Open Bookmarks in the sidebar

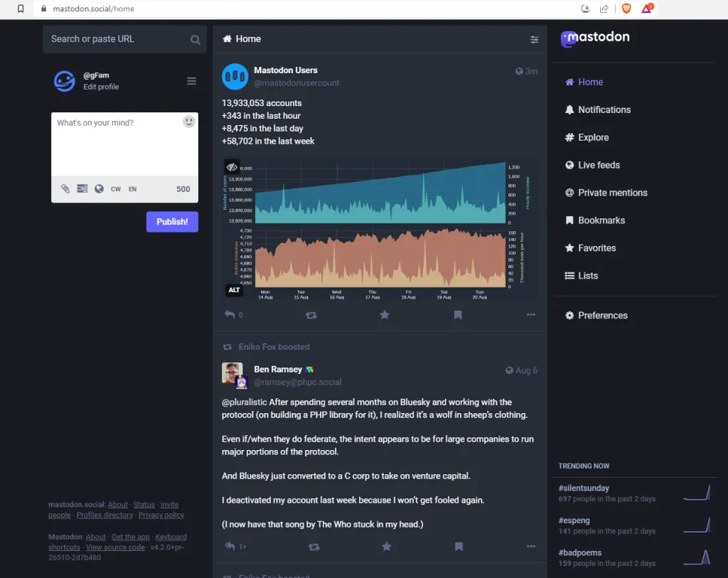pyautogui.click(x=595, y=220)
